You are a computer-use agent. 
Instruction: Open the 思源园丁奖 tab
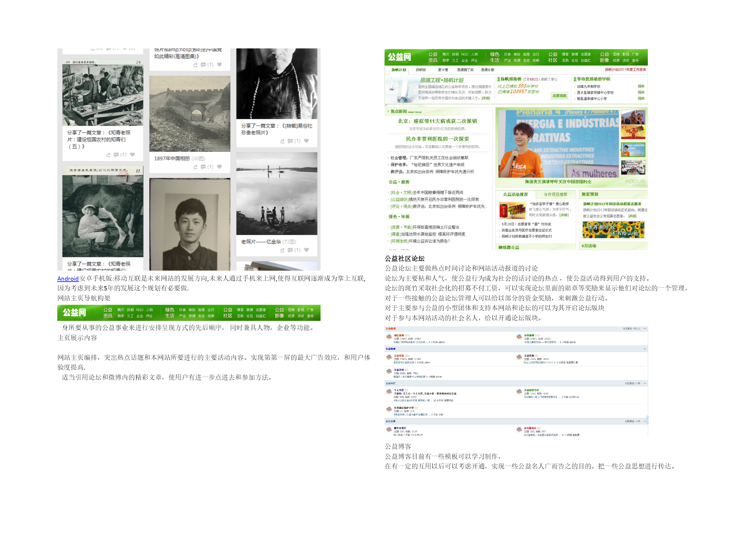coord(465,70)
